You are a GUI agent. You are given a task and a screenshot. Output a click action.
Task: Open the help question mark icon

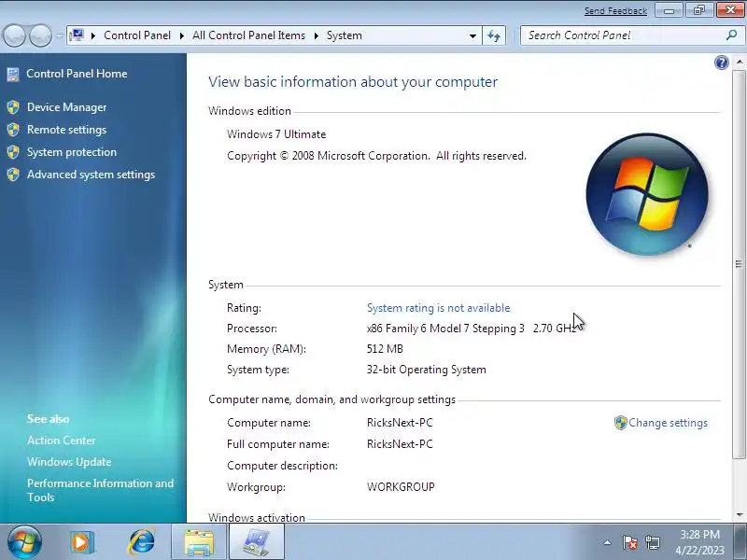[721, 63]
